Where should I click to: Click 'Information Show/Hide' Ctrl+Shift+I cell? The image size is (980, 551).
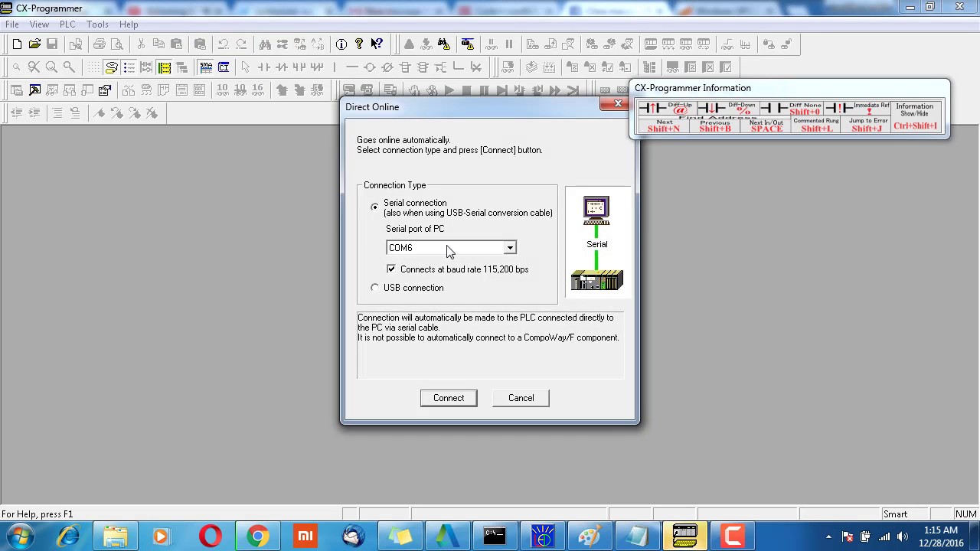[915, 116]
